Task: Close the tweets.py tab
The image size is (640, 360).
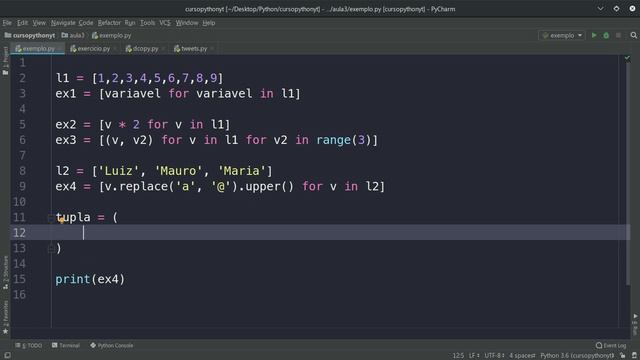Action: pyautogui.click(x=212, y=49)
